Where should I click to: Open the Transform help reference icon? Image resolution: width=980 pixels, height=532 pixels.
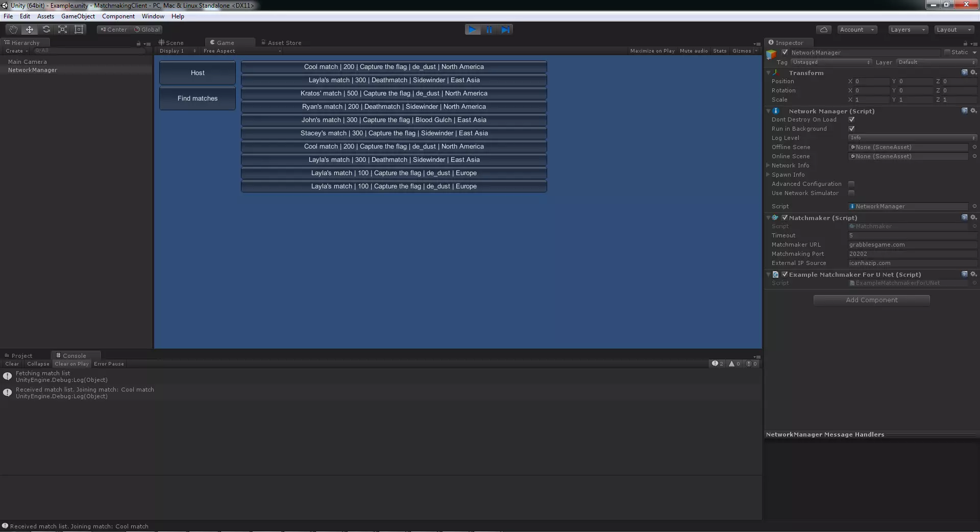964,72
